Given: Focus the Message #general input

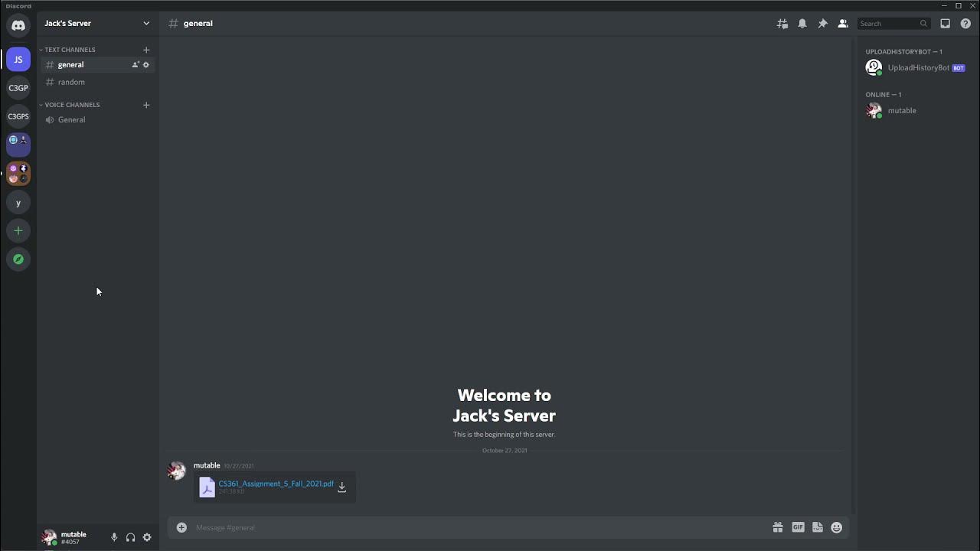Looking at the screenshot, I should (x=479, y=527).
